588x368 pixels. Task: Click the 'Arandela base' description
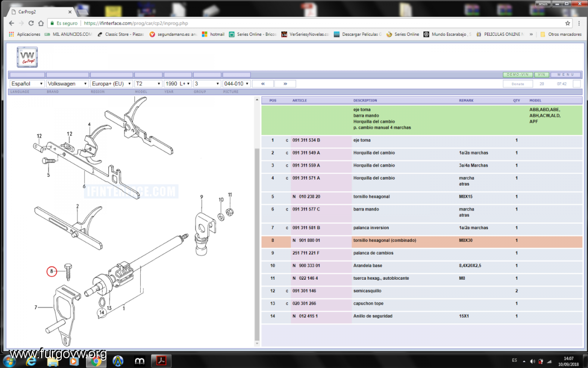368,265
